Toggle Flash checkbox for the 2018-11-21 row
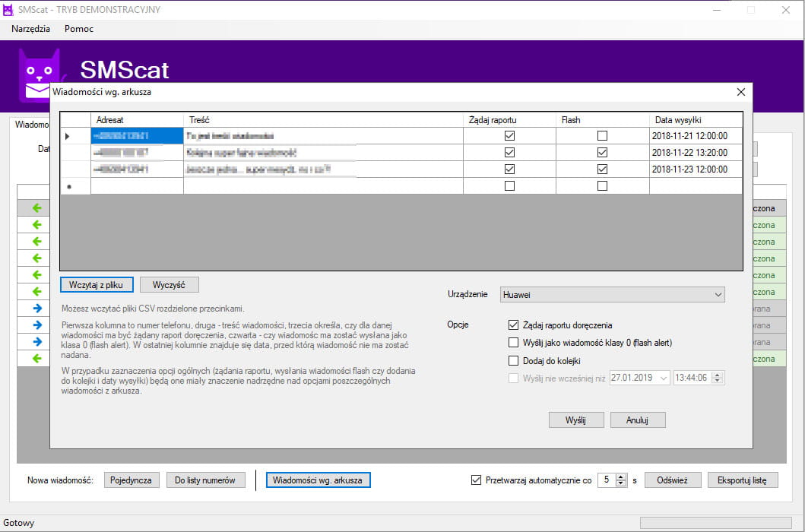This screenshot has height=532, width=805. pos(602,136)
